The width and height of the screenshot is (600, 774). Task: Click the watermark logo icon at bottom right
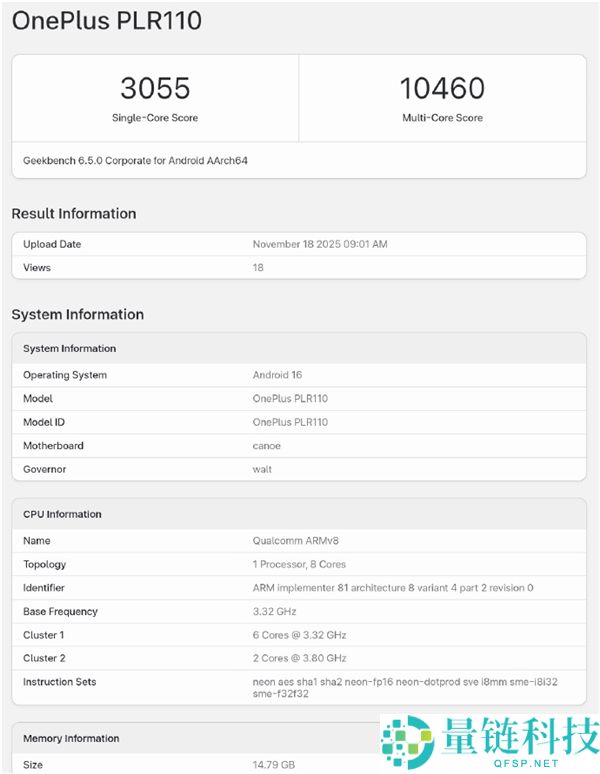click(x=409, y=744)
